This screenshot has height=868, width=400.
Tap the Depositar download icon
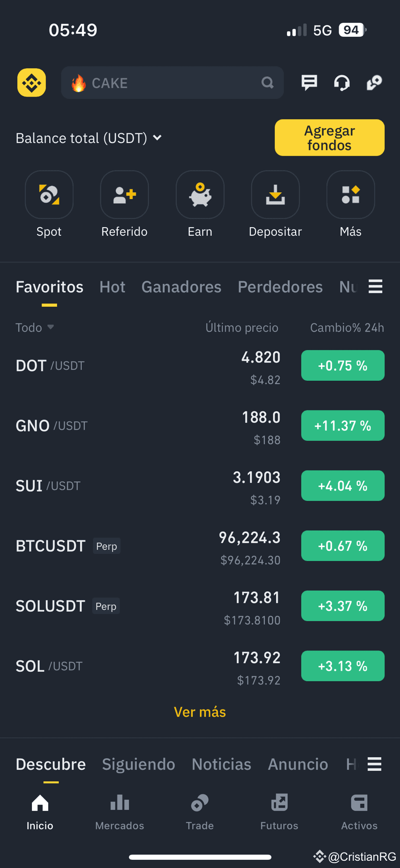point(275,195)
